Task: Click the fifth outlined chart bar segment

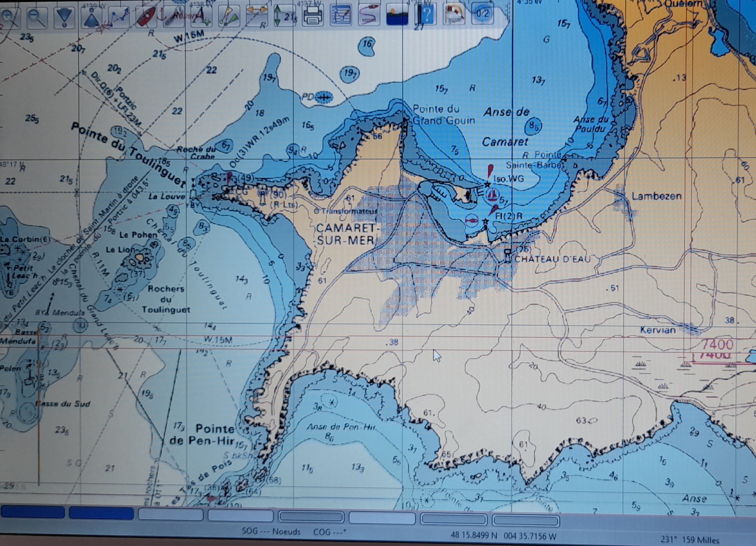Action: coord(311,517)
